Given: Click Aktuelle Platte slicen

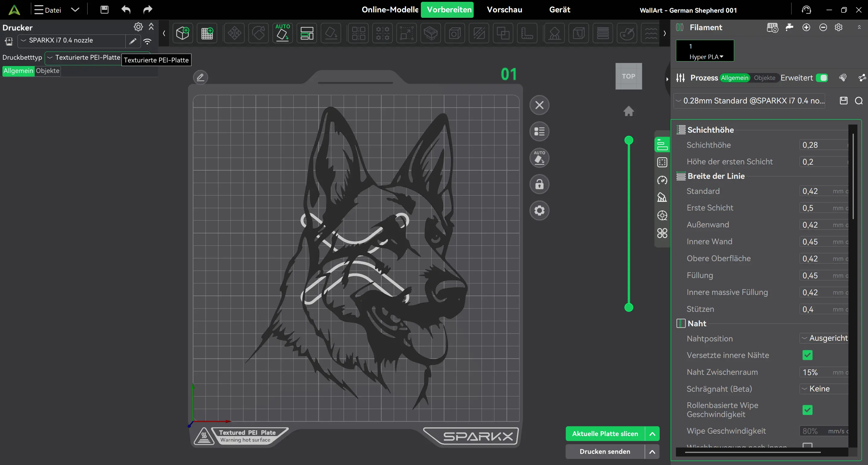Looking at the screenshot, I should tap(605, 434).
